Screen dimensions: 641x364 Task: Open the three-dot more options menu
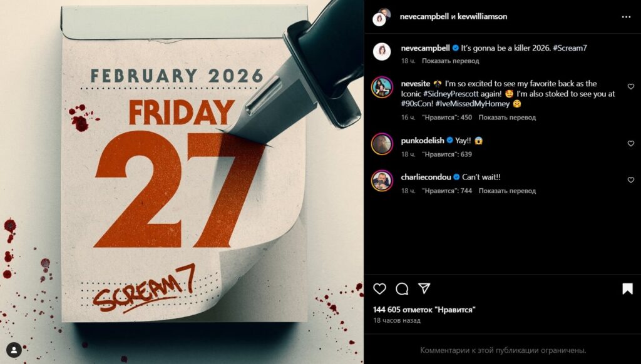[x=626, y=17]
